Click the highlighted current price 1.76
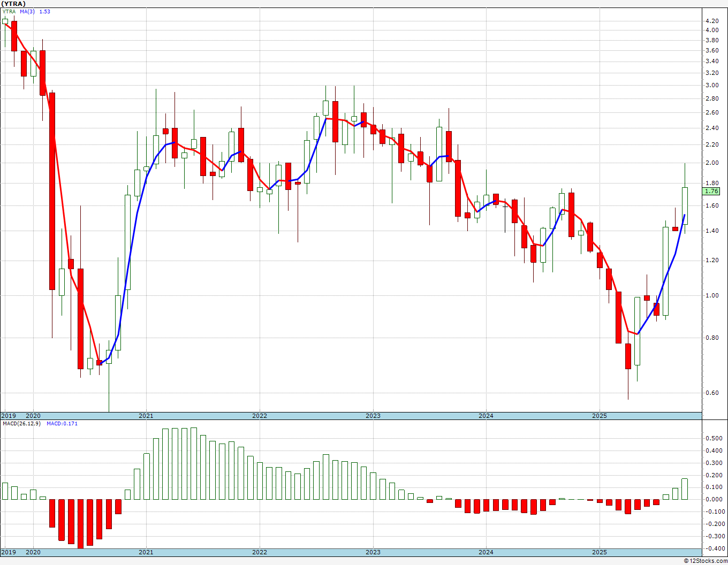This screenshot has width=728, height=565. coord(712,191)
